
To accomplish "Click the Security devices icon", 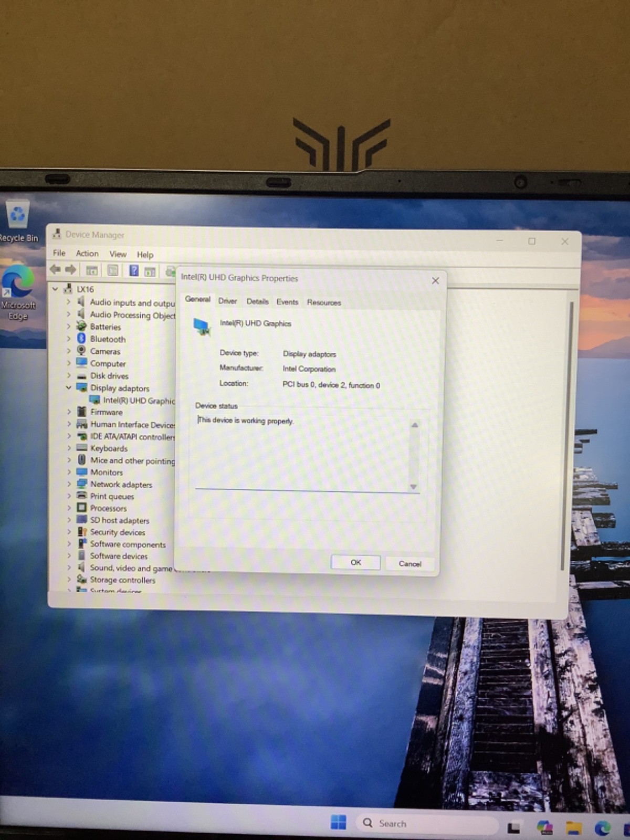I will pos(81,531).
